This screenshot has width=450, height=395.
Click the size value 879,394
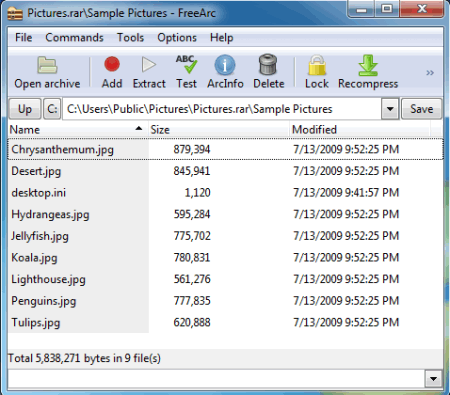(x=192, y=149)
